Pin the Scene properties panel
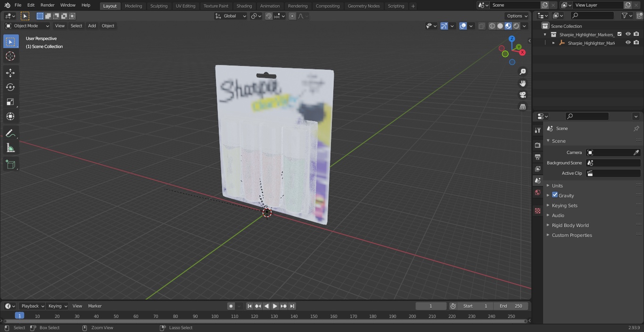 (x=636, y=129)
